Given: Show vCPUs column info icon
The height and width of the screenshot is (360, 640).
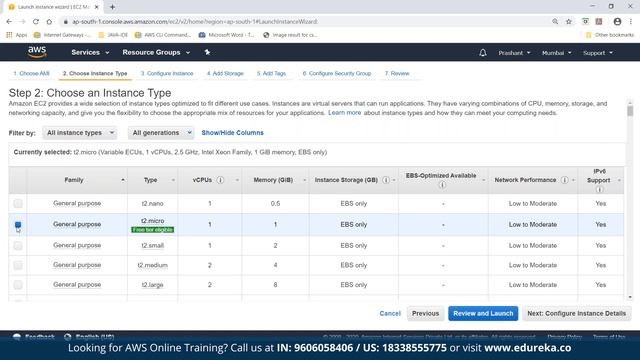Looking at the screenshot, I should [220, 180].
